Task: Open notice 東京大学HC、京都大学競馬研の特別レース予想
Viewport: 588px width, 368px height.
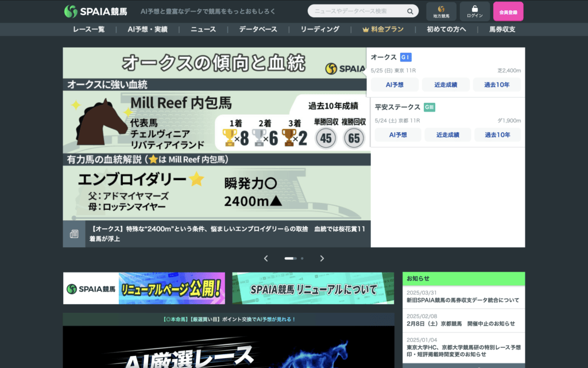Action: (x=463, y=351)
